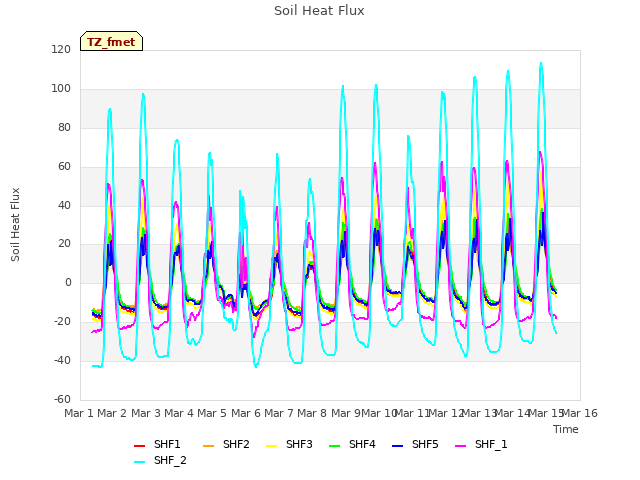This screenshot has width=640, height=480.
Task: Click the -20 y-axis tick label
Action: point(62,322)
